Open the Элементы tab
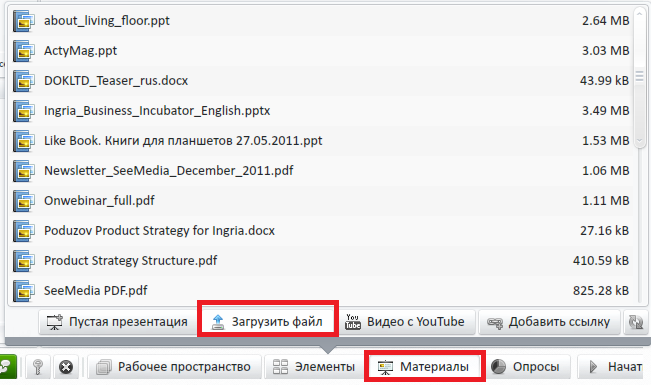 [x=313, y=367]
